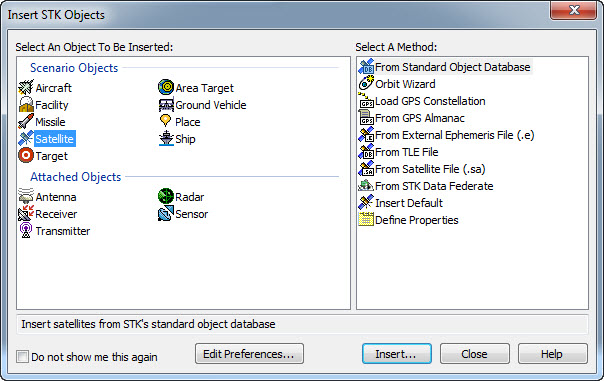Click the From STK Data Federate icon

pyautogui.click(x=366, y=186)
